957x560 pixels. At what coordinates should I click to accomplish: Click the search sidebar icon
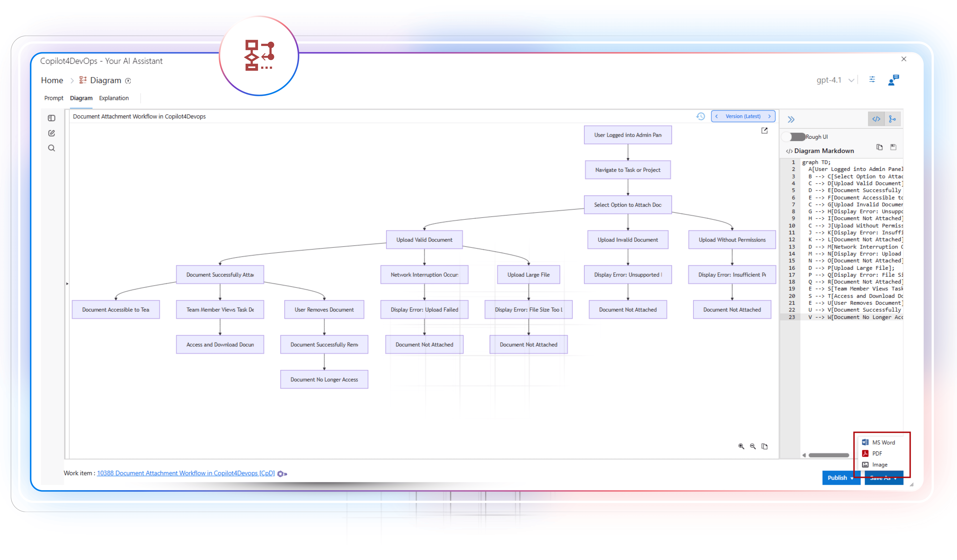52,148
